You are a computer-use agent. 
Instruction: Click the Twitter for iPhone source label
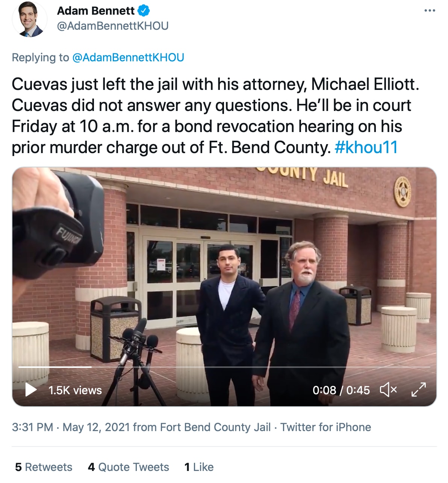(x=325, y=427)
